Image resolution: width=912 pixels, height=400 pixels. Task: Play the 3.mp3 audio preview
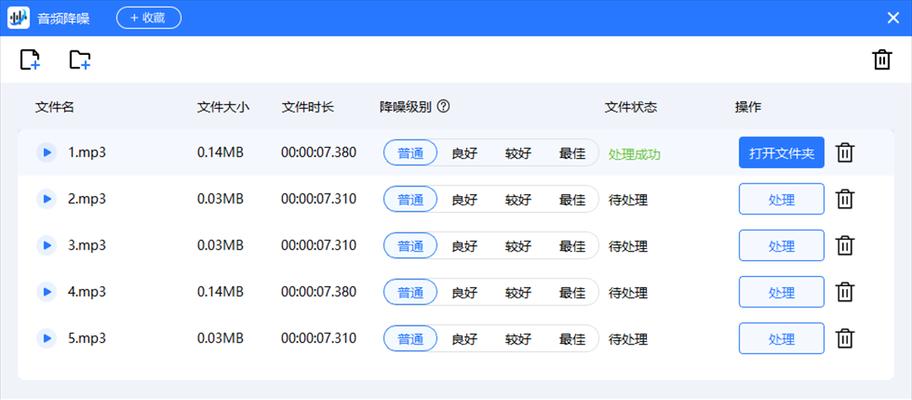(x=47, y=245)
